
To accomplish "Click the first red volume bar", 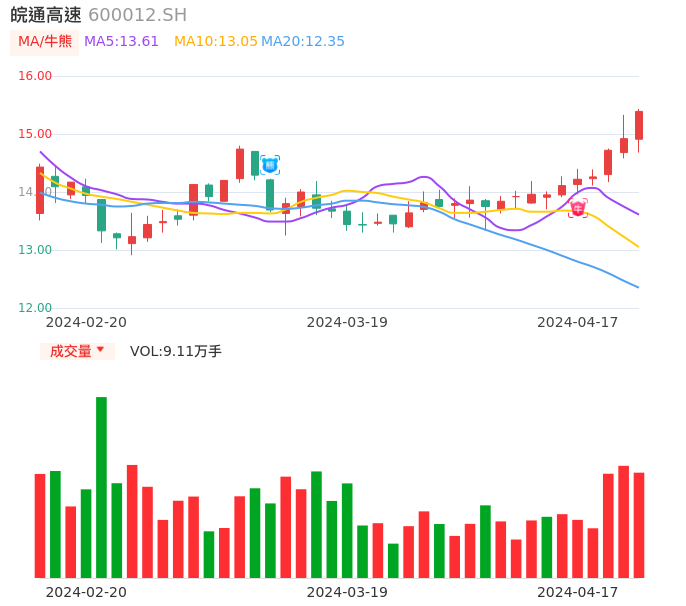I will click(40, 525).
